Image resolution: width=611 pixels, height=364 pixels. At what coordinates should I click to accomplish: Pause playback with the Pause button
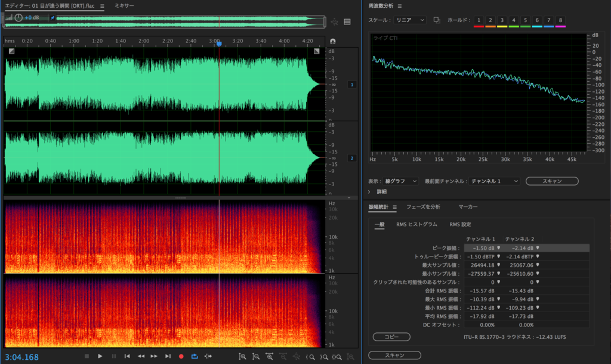click(x=114, y=356)
